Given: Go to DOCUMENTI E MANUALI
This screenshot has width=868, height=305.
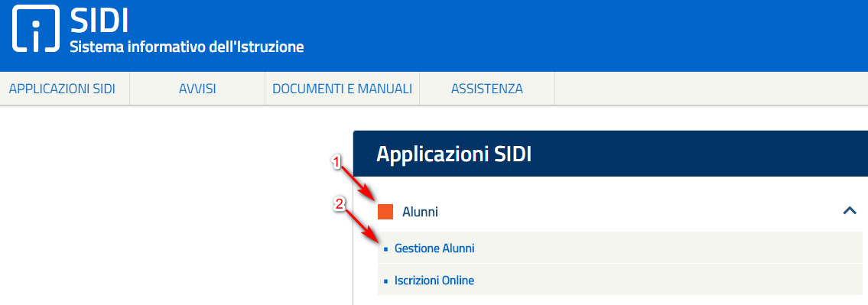Looking at the screenshot, I should tap(342, 89).
